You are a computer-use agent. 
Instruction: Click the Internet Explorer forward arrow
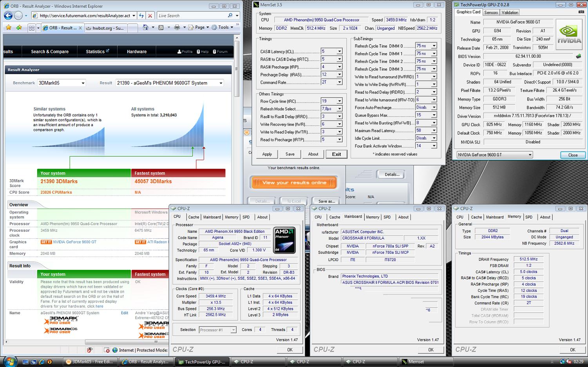(18, 16)
